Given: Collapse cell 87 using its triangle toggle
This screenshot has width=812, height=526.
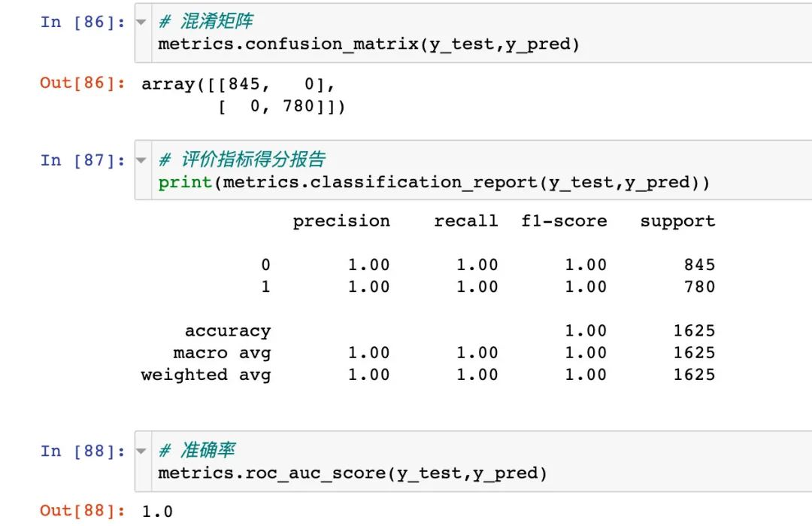Looking at the screenshot, I should 141,160.
